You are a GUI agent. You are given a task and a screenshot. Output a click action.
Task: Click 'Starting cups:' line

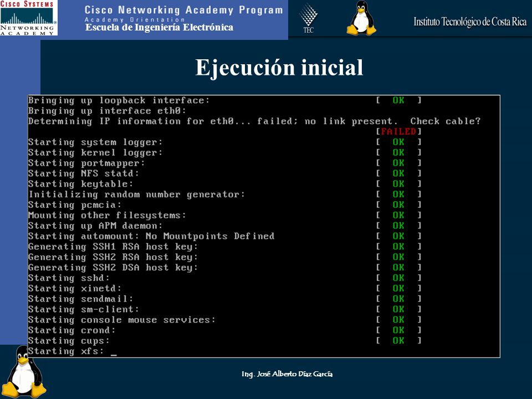69,341
